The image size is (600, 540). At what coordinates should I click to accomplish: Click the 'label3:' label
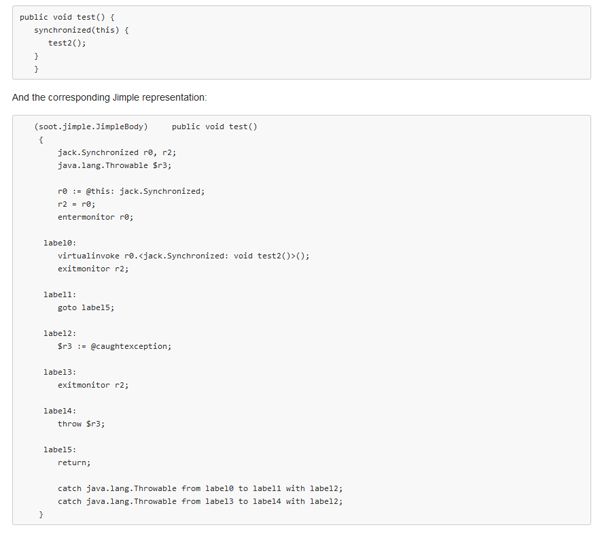click(60, 372)
